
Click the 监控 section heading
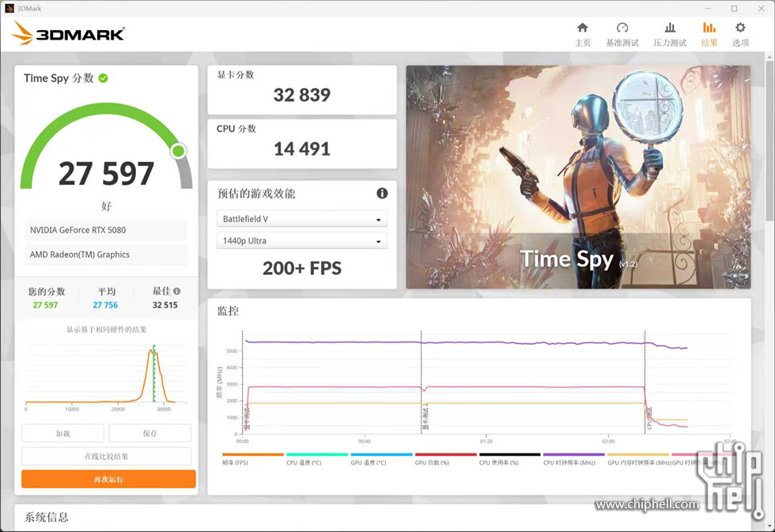229,311
